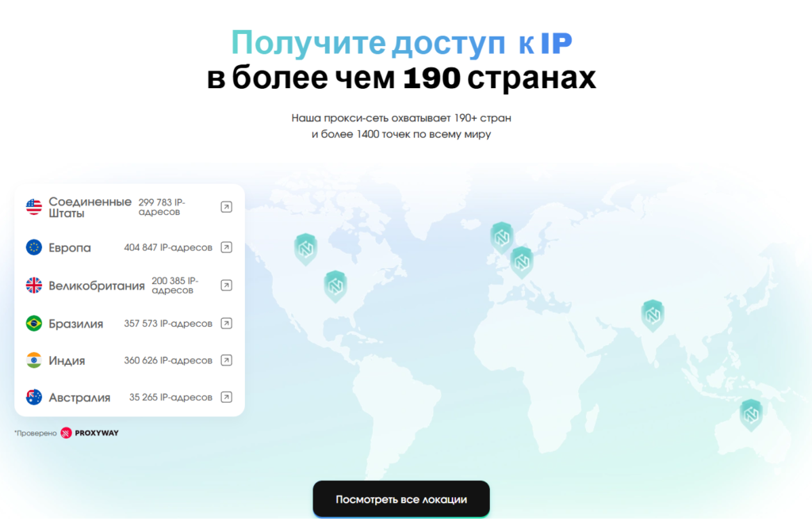Click the map pin over India
This screenshot has height=529, width=812.
coord(653,315)
